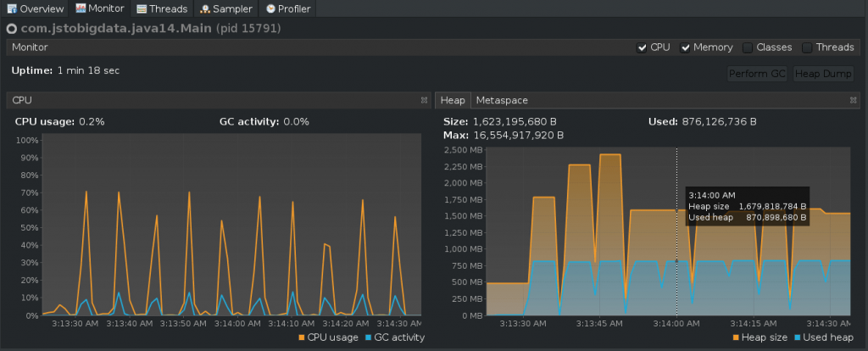This screenshot has height=351, width=868.
Task: Click the Sampler tab icon
Action: click(205, 8)
